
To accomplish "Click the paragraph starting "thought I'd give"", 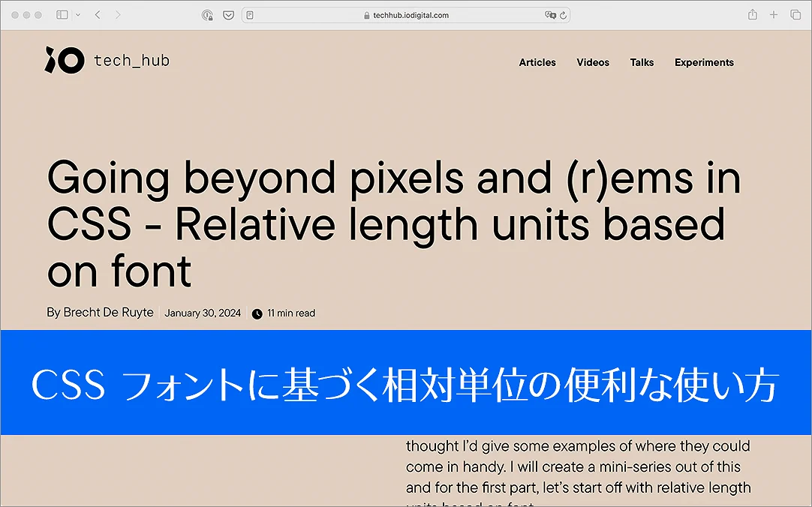I will click(579, 472).
